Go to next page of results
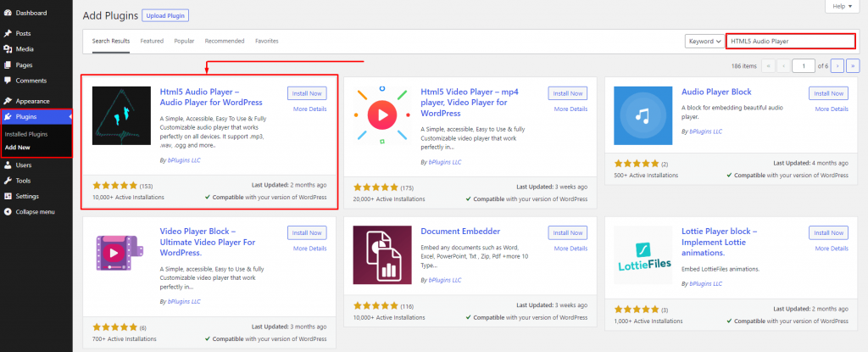This screenshot has height=352, width=868. [837, 66]
